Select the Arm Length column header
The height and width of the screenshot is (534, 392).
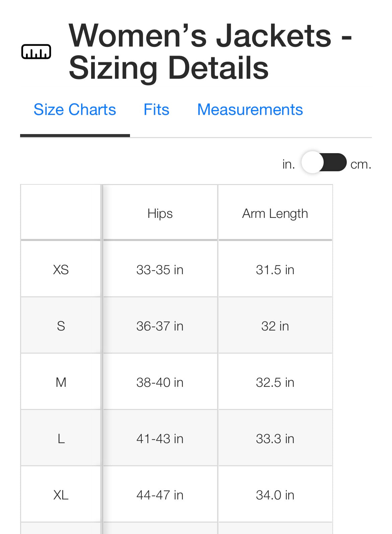coord(275,214)
